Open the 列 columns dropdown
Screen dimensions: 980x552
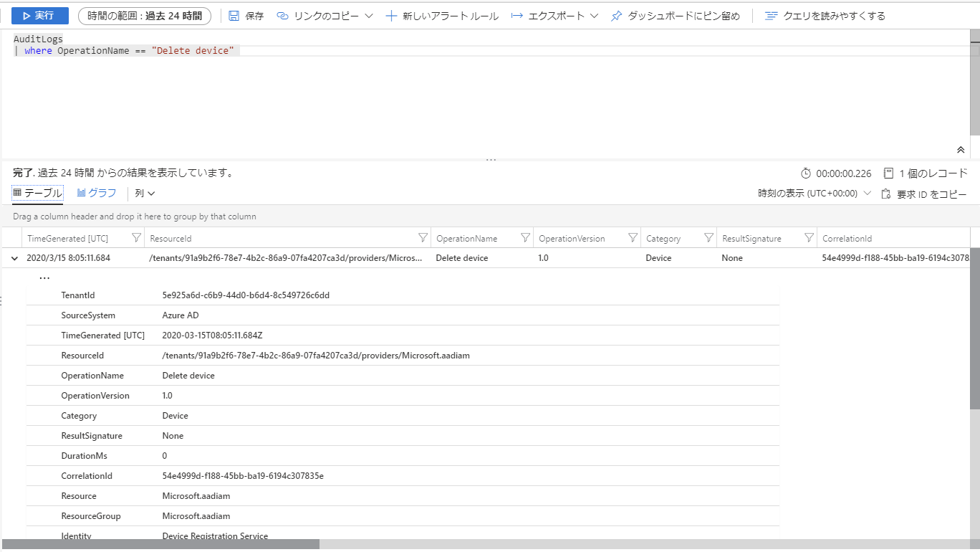click(x=145, y=193)
